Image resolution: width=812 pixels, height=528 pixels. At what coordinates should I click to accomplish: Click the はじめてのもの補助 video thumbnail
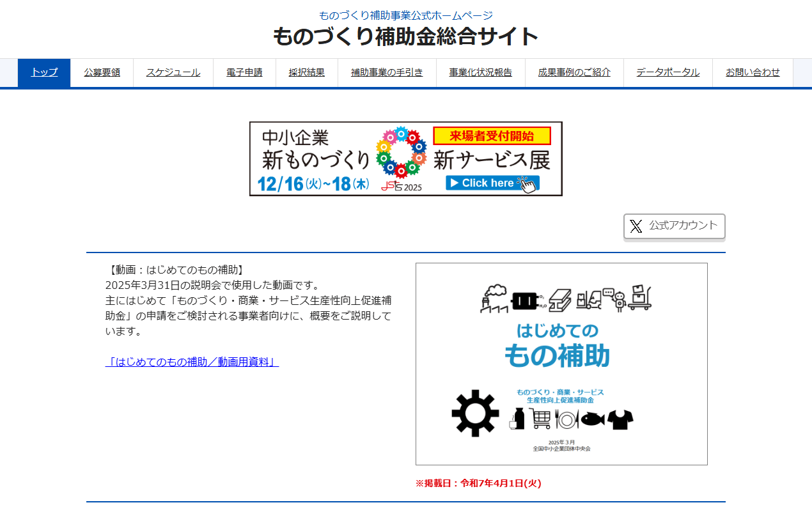pyautogui.click(x=561, y=363)
